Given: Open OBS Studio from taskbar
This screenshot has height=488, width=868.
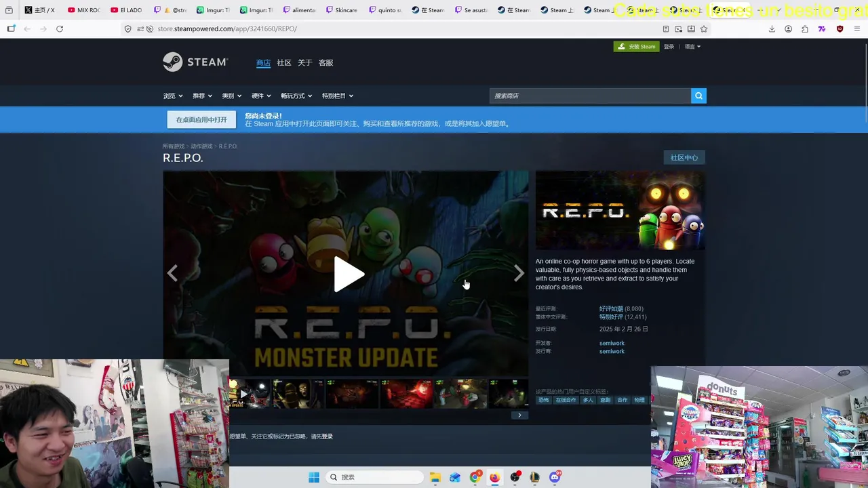Looking at the screenshot, I should point(515,477).
